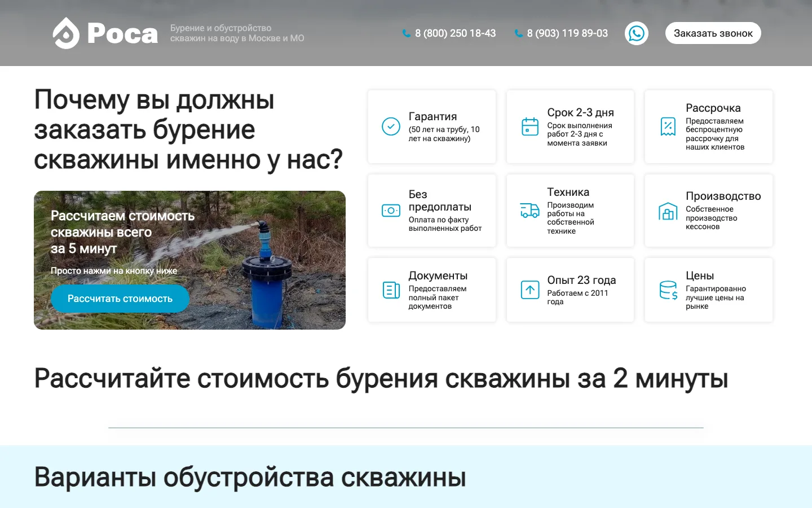The height and width of the screenshot is (508, 812).
Task: Click the document icon in Документы card
Action: click(x=391, y=290)
